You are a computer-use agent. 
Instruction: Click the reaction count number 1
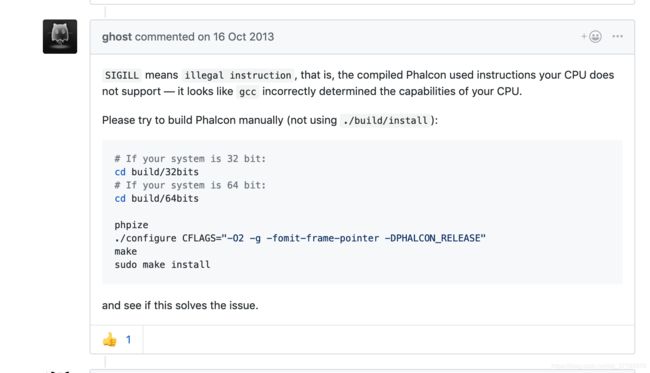click(129, 340)
